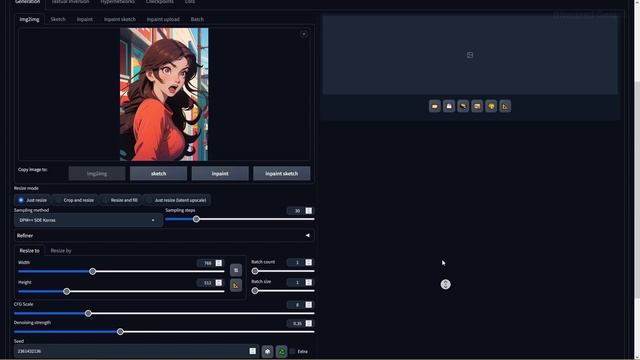Use the Batch size stepper arrows

(309, 282)
